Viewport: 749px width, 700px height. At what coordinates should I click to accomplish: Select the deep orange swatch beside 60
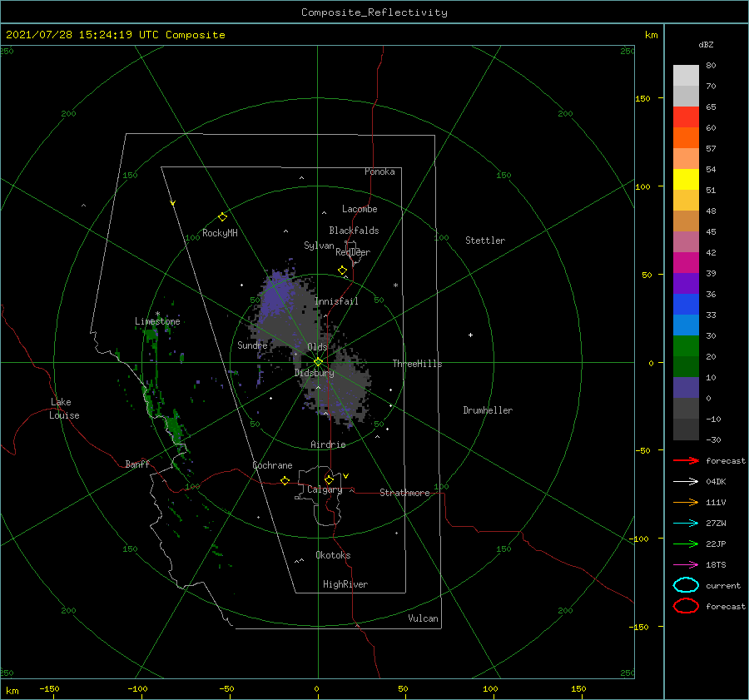click(686, 138)
